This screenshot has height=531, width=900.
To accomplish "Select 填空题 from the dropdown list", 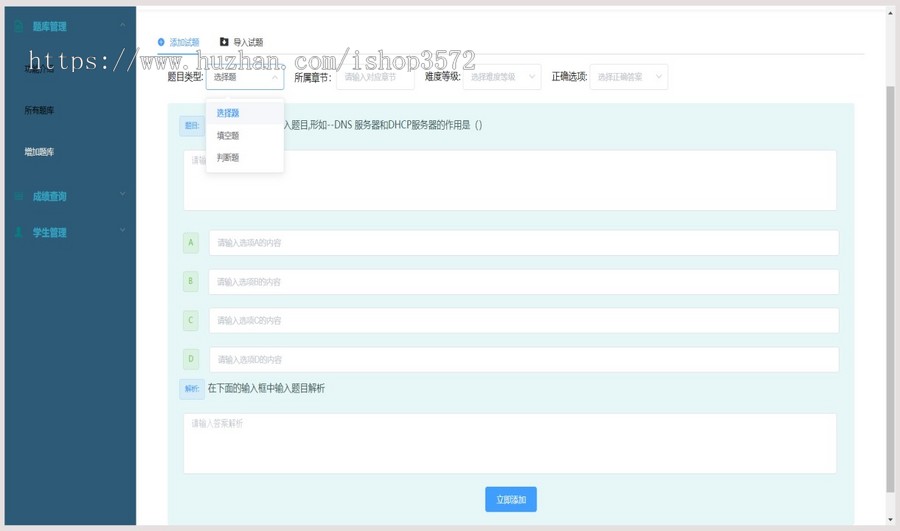I will [245, 135].
